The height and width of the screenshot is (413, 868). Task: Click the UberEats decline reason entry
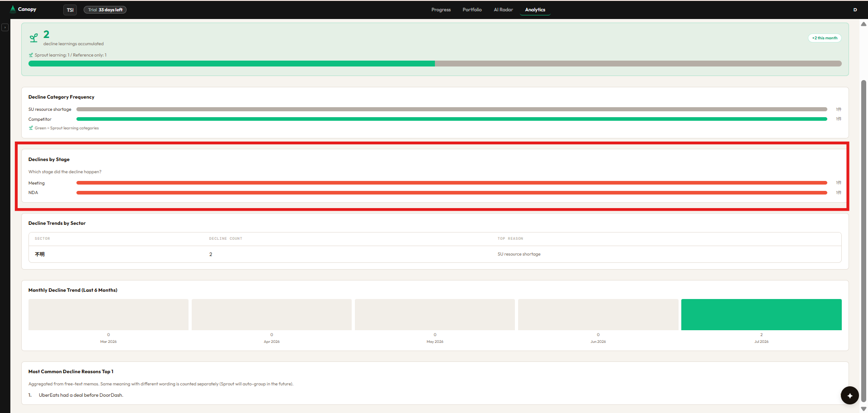81,395
